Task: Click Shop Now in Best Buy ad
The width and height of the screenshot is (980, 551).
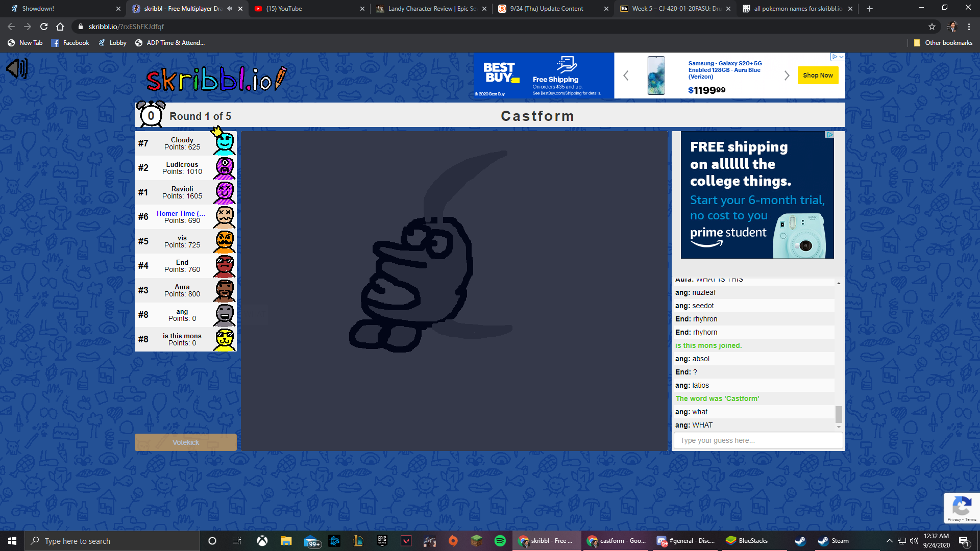Action: (x=818, y=76)
